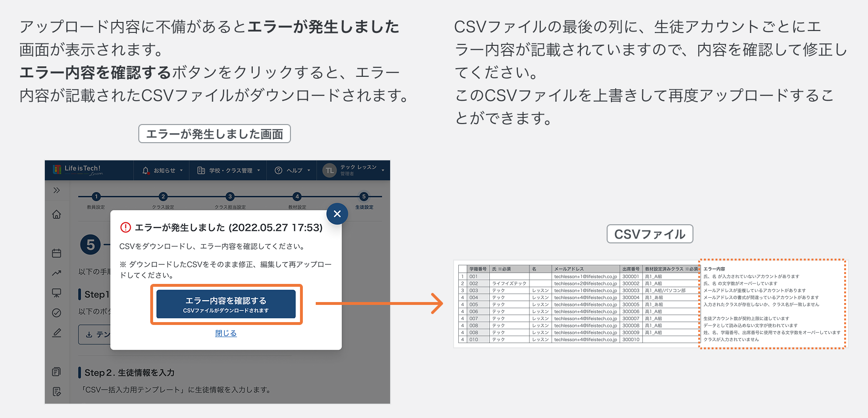Click the ヘルプ question mark icon

point(279,170)
